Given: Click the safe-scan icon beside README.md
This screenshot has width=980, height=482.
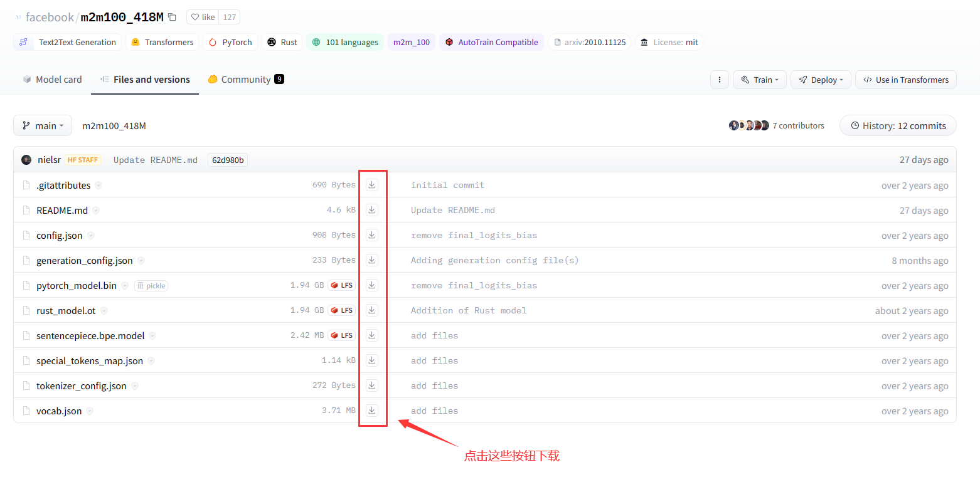Looking at the screenshot, I should 96,211.
